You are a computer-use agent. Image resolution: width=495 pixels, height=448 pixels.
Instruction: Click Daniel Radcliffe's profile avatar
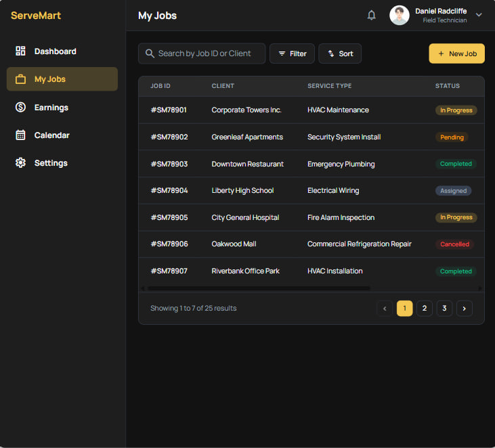(400, 15)
